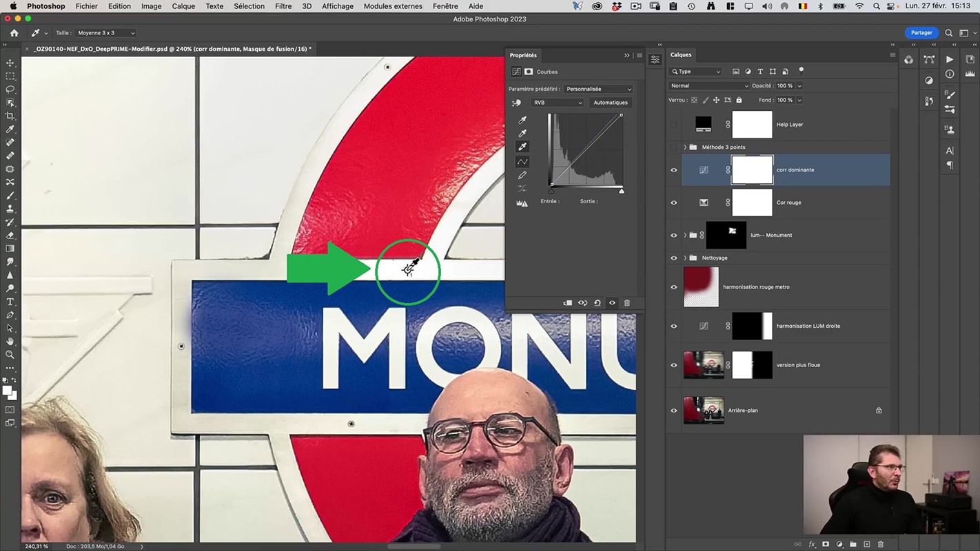Reset the Curves adjustment to defaults
Viewport: 980px width, 551px height.
pos(598,303)
